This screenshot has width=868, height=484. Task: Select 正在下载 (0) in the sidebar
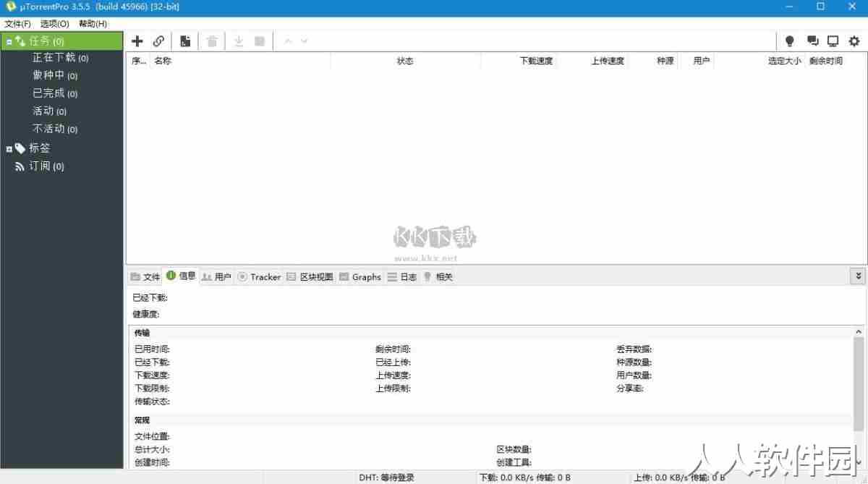point(61,58)
